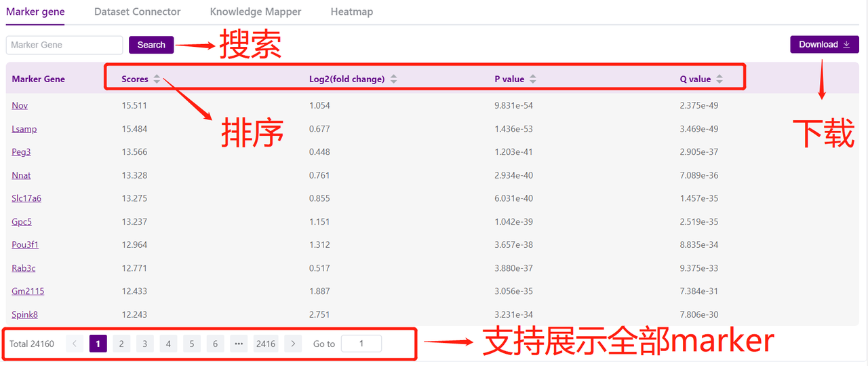The height and width of the screenshot is (366, 868).
Task: Select page 5 in pagination
Action: (x=192, y=344)
